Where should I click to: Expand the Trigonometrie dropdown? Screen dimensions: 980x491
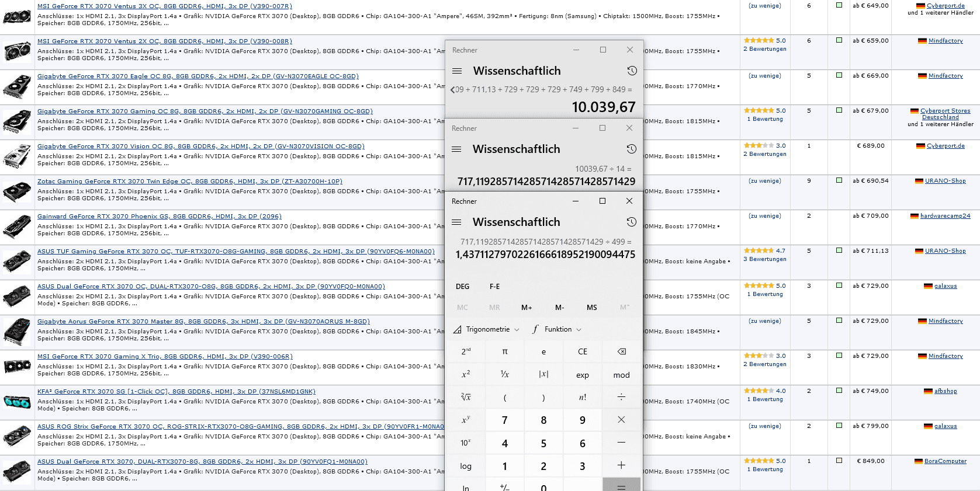coord(486,329)
